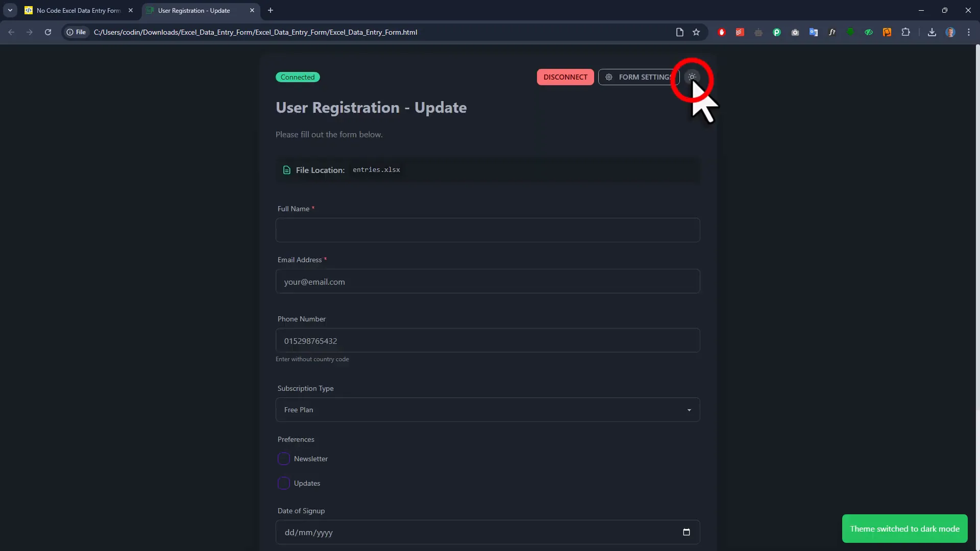The height and width of the screenshot is (551, 980).
Task: Open the Subscription Type dropdown
Action: [x=487, y=410]
